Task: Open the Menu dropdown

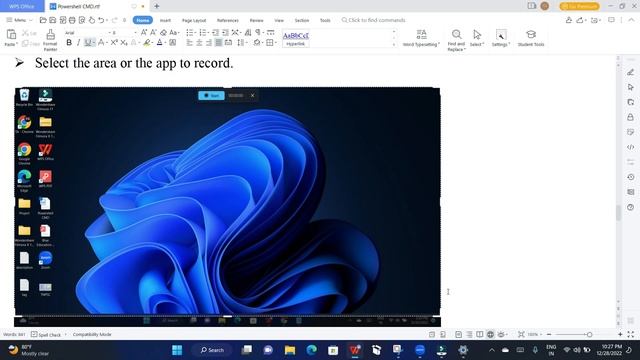Action: (x=19, y=20)
